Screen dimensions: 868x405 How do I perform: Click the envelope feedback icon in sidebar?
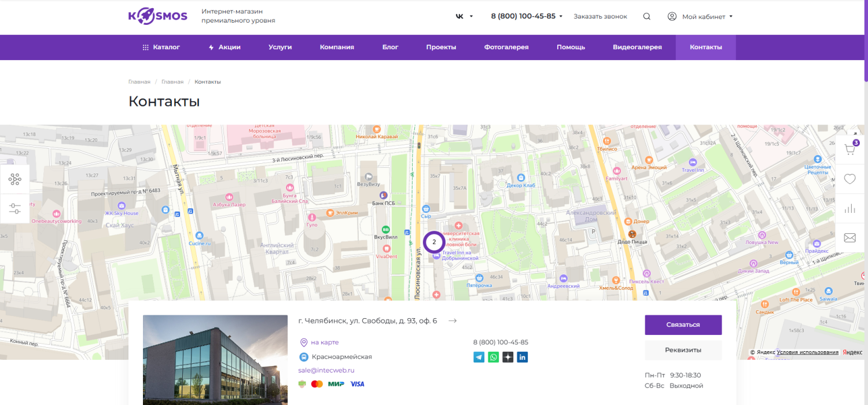pyautogui.click(x=849, y=238)
